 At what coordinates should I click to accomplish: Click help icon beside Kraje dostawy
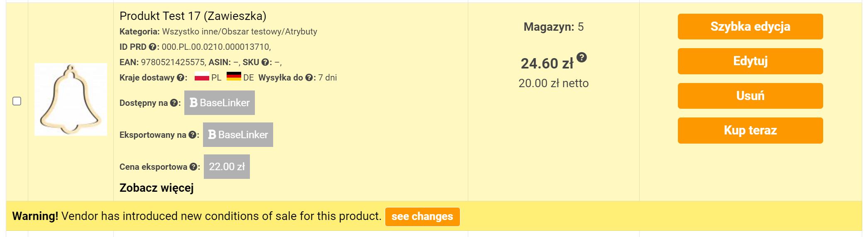click(x=180, y=78)
